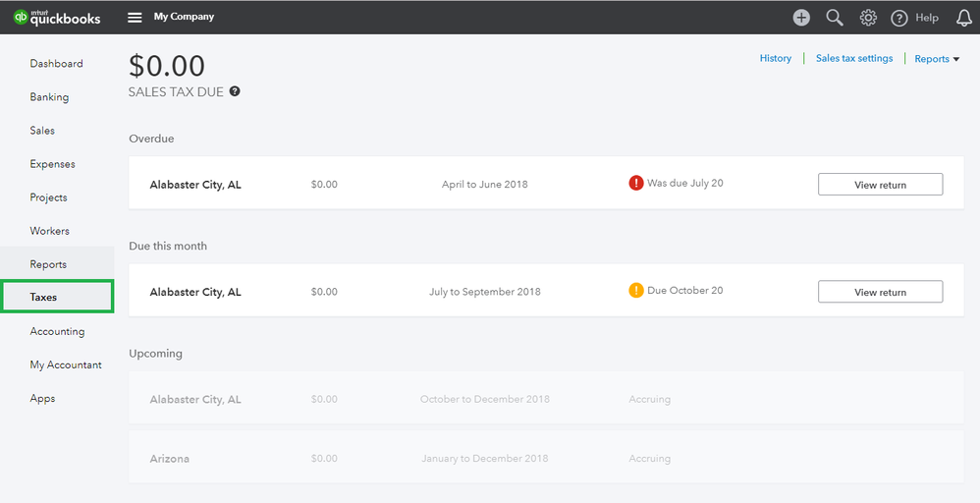Go to Banking in sidebar
Image resolution: width=980 pixels, height=503 pixels.
(x=49, y=97)
